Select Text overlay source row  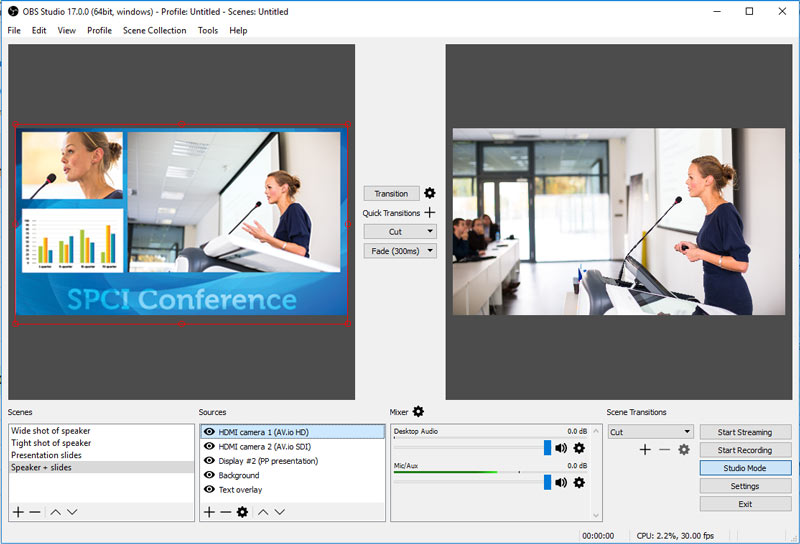coord(292,489)
